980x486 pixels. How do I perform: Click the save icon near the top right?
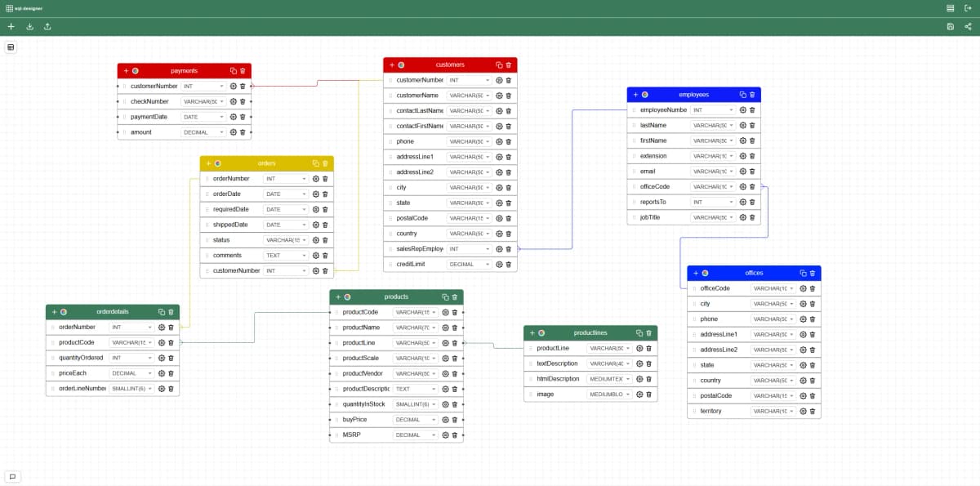pyautogui.click(x=949, y=26)
